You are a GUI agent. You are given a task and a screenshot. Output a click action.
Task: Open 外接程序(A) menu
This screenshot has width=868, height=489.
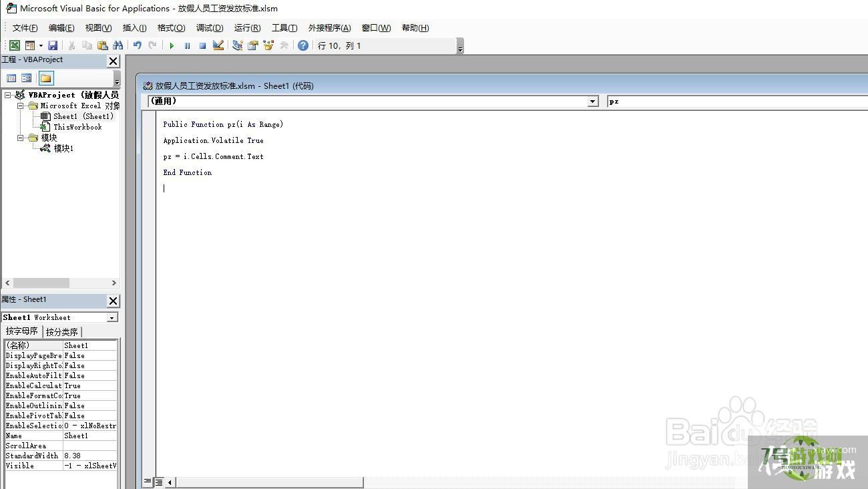pyautogui.click(x=329, y=27)
